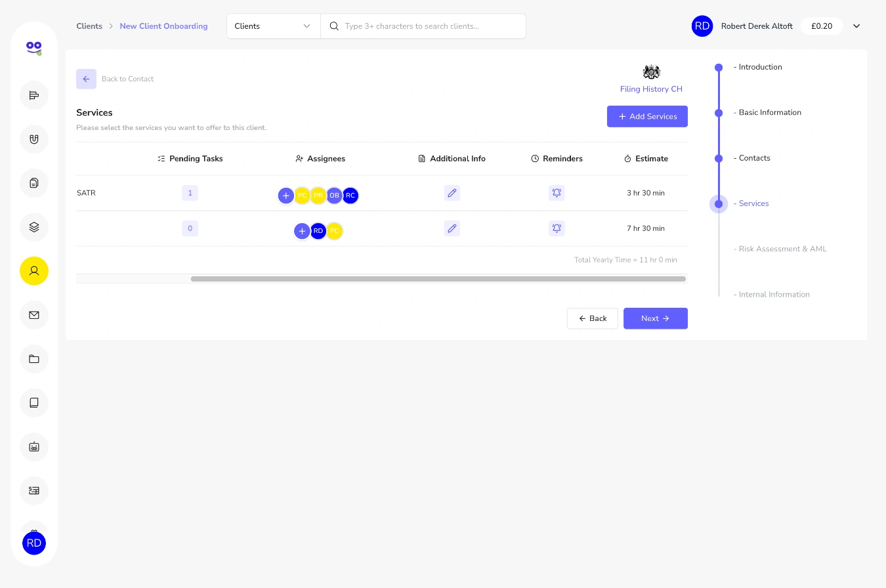Screen dimensions: 886x588
Task: Edit additional info for SATR service
Action: [x=452, y=193]
